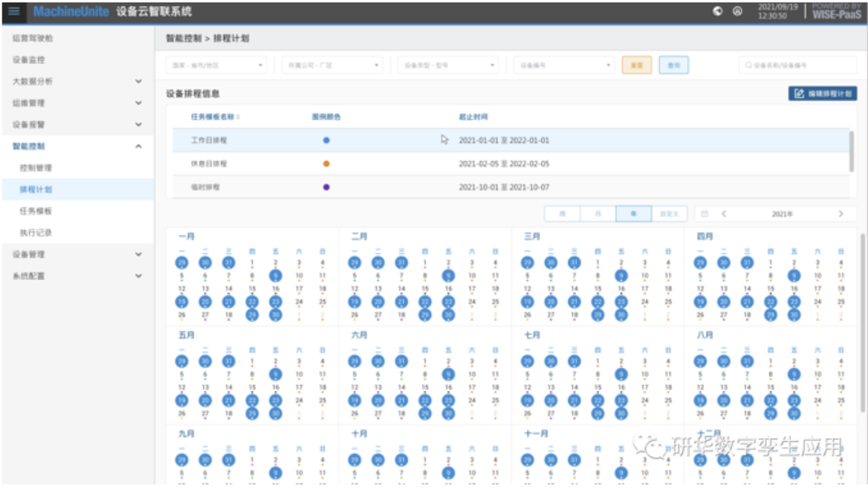Click the 九月 month heading

click(x=186, y=434)
